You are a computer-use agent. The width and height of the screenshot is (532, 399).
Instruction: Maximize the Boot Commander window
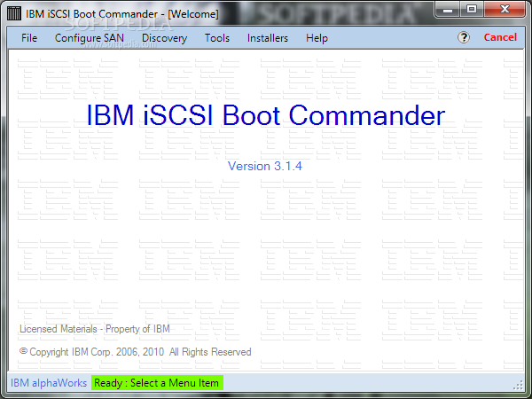[472, 10]
